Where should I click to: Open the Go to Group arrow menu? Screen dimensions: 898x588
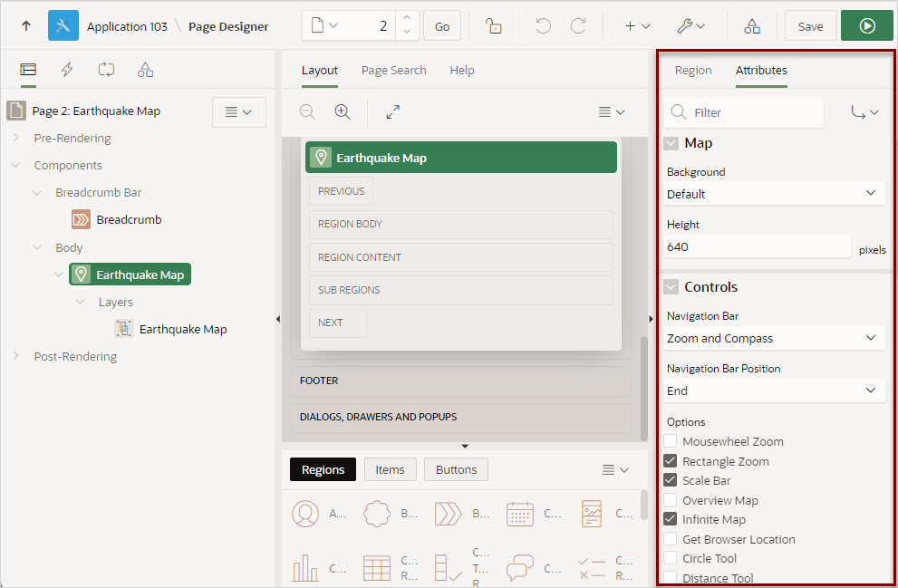coord(864,111)
